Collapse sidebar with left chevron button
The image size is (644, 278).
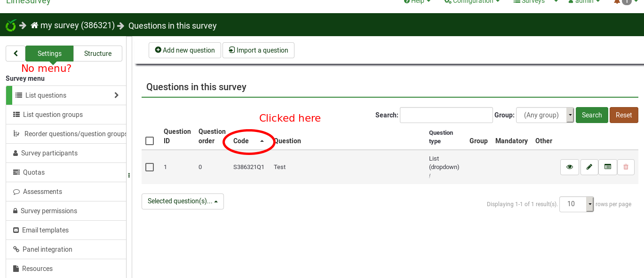[x=16, y=54]
